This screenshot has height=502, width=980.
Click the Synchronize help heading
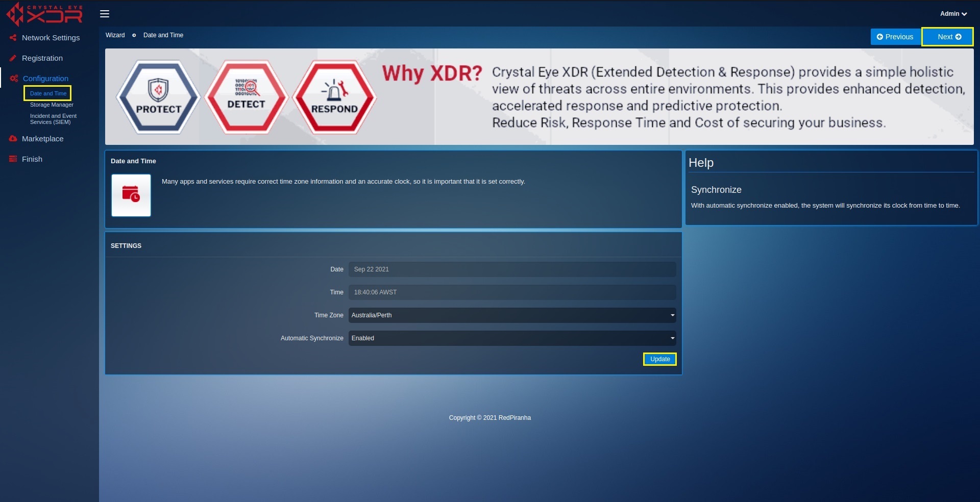click(716, 190)
